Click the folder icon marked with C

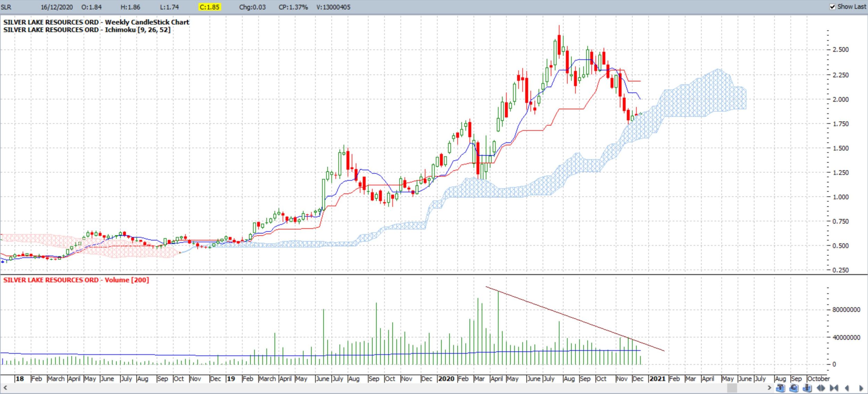[x=794, y=388]
